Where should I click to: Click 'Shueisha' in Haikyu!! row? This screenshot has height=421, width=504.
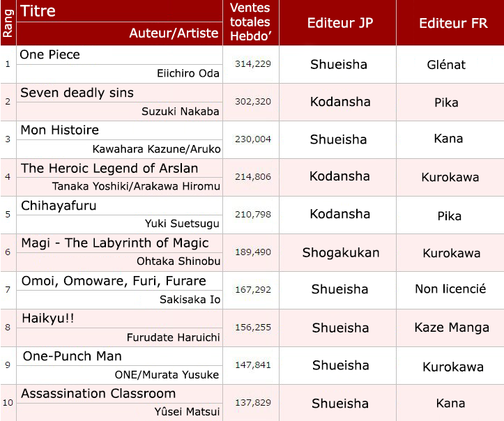point(340,328)
